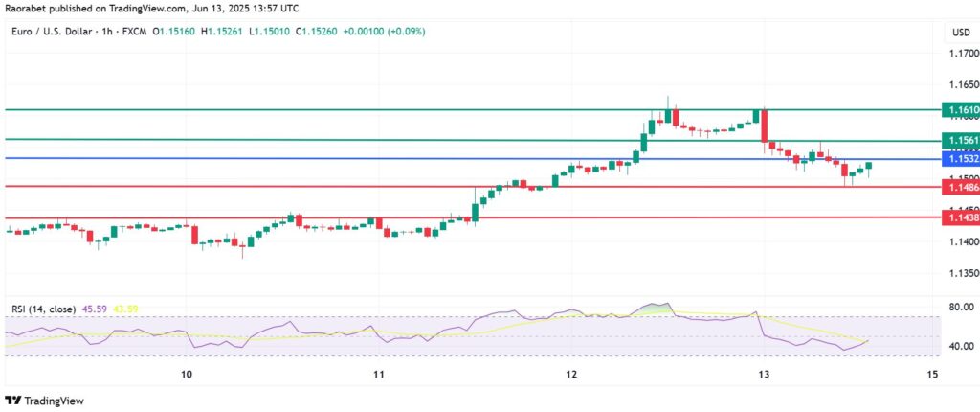
Task: Click the red 1.1486 price label
Action: coord(958,187)
